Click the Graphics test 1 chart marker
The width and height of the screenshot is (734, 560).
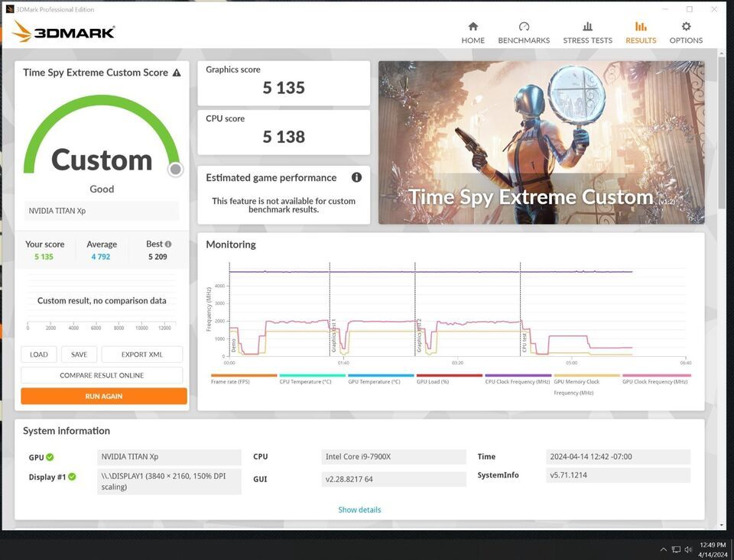pyautogui.click(x=334, y=335)
